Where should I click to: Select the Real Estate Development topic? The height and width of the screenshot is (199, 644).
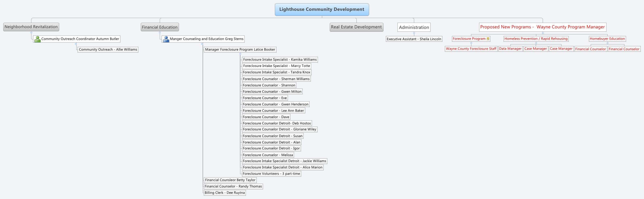[356, 27]
